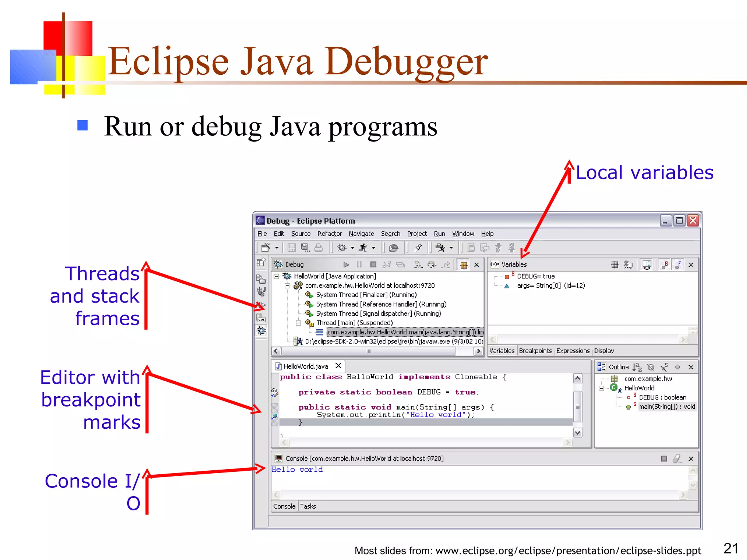This screenshot has width=747, height=560.
Task: Toggle Show Qualified Names in Debug view
Action: pos(464,265)
